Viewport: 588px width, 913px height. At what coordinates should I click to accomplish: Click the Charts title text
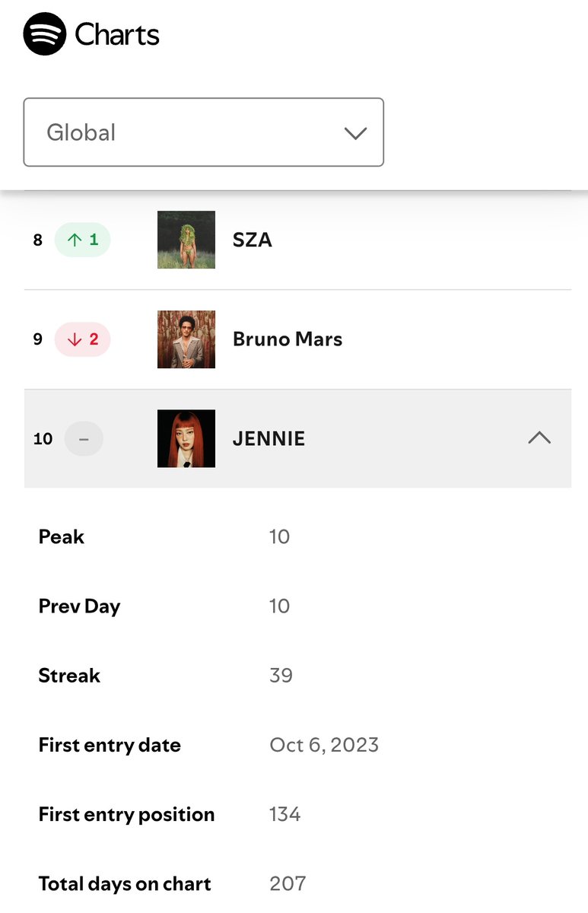(x=117, y=35)
